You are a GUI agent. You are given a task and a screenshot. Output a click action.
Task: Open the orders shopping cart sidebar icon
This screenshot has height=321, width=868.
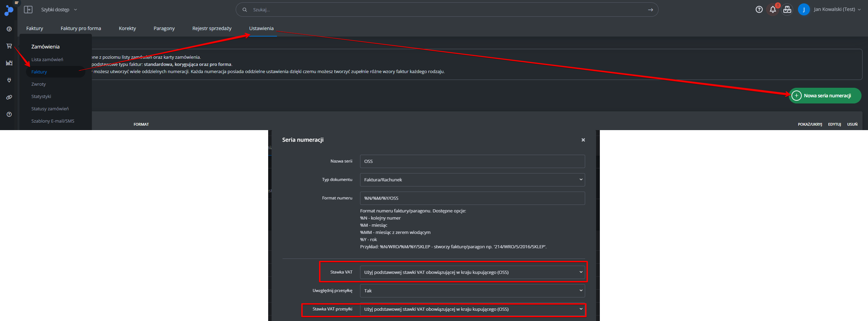coord(9,46)
